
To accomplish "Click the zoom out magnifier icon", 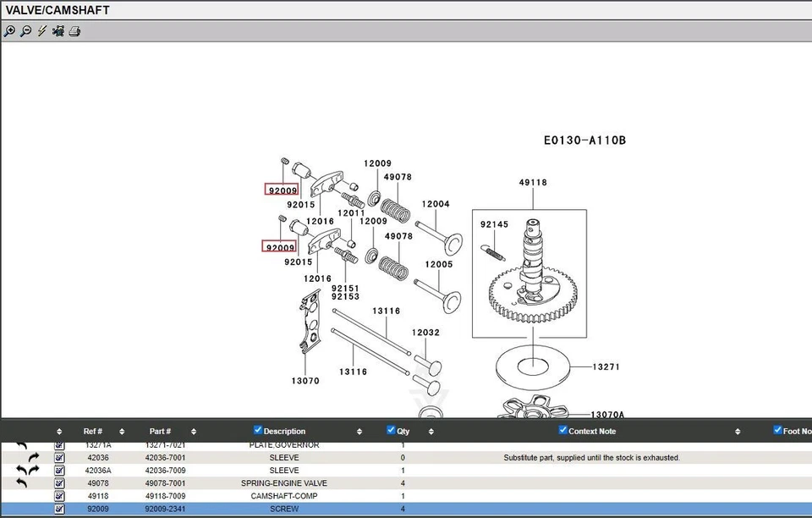I will (25, 31).
